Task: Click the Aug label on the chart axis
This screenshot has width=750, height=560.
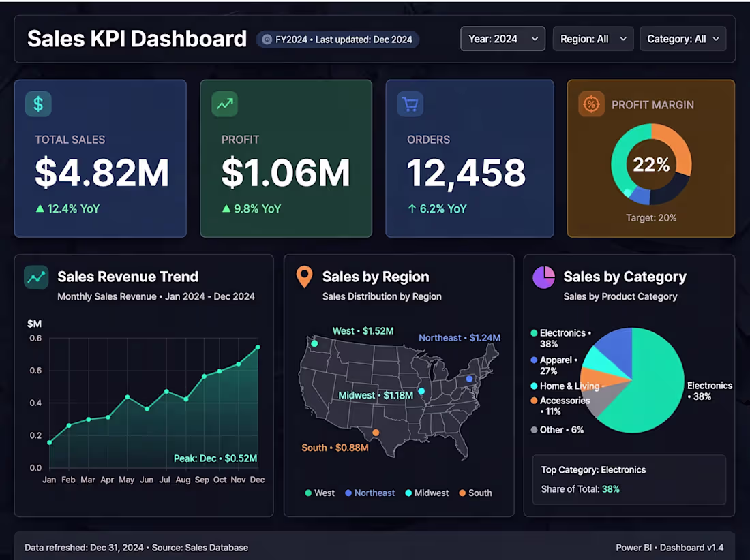Action: pos(183,479)
